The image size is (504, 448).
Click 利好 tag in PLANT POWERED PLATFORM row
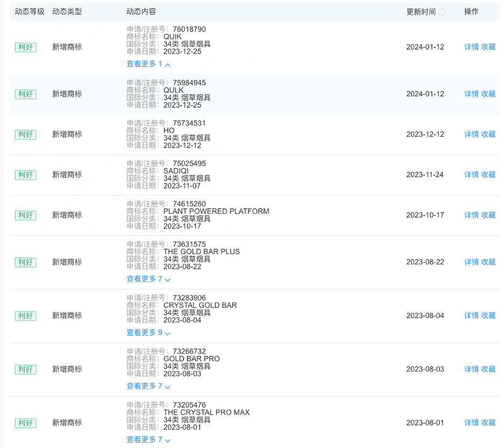coord(25,215)
